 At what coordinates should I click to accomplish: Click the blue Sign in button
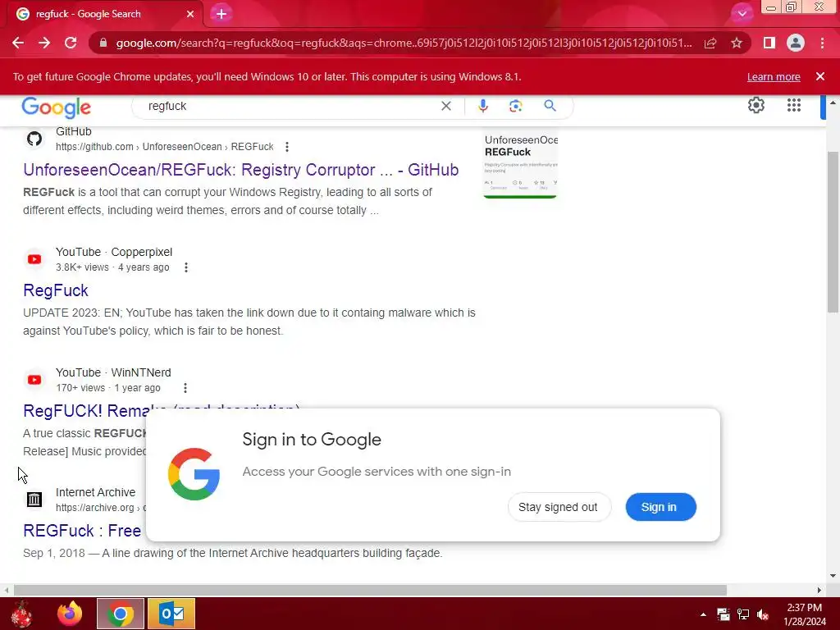click(660, 507)
